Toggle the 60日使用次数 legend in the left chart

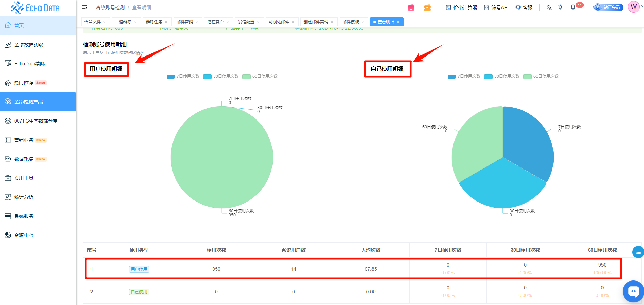tap(260, 76)
